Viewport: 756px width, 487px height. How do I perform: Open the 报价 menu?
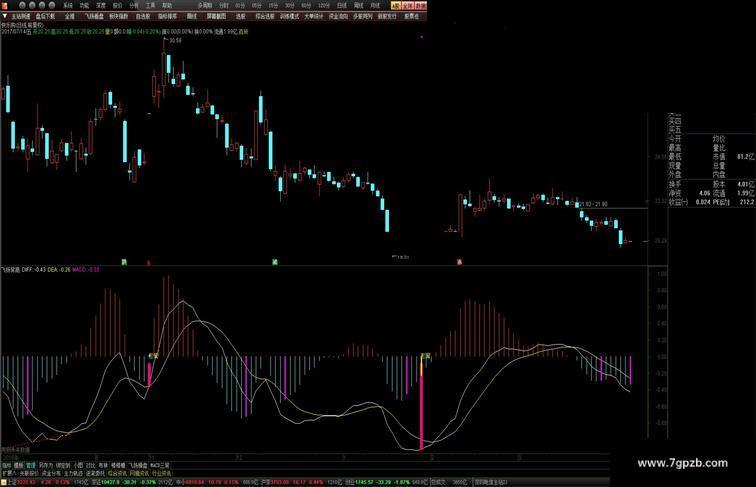pos(117,5)
